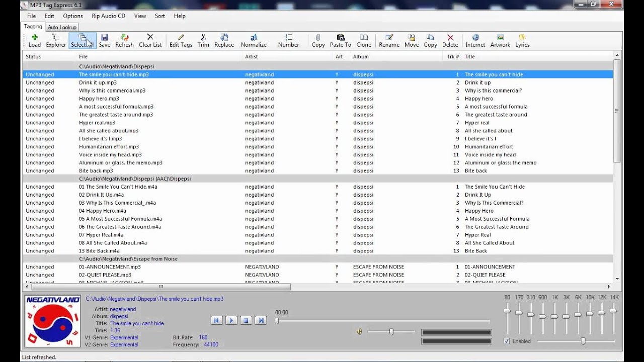Open the File menu
This screenshot has width=644, height=362.
[31, 16]
